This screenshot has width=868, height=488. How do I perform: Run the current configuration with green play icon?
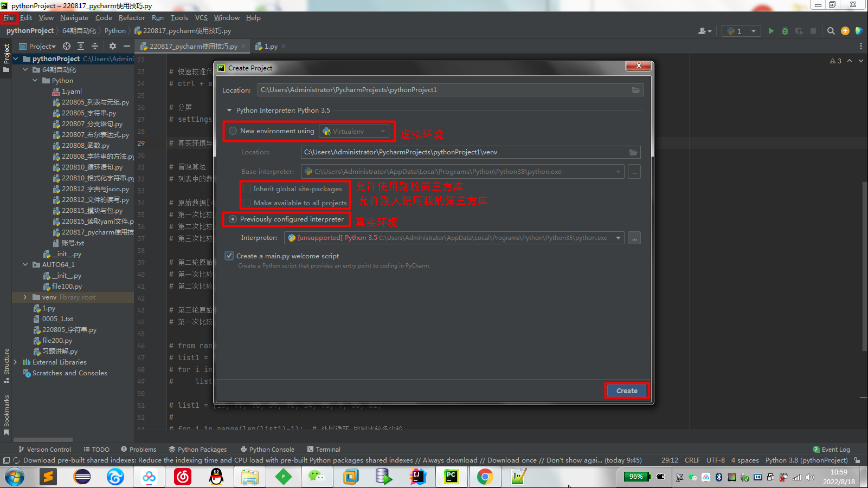coord(771,31)
